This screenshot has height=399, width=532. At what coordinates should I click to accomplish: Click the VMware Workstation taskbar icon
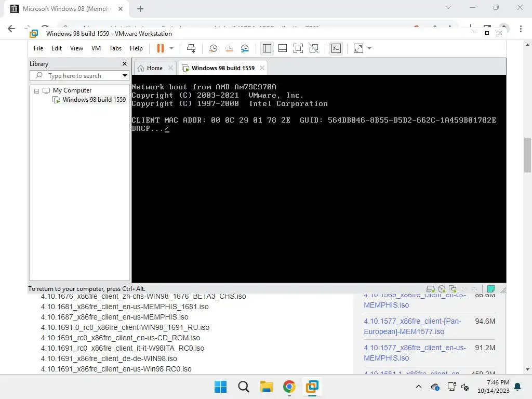pos(312,387)
